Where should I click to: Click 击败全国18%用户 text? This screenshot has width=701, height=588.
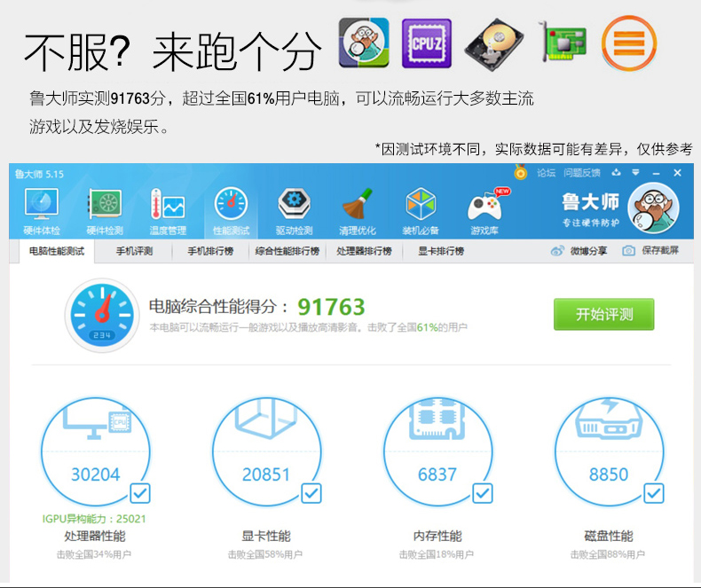[437, 554]
